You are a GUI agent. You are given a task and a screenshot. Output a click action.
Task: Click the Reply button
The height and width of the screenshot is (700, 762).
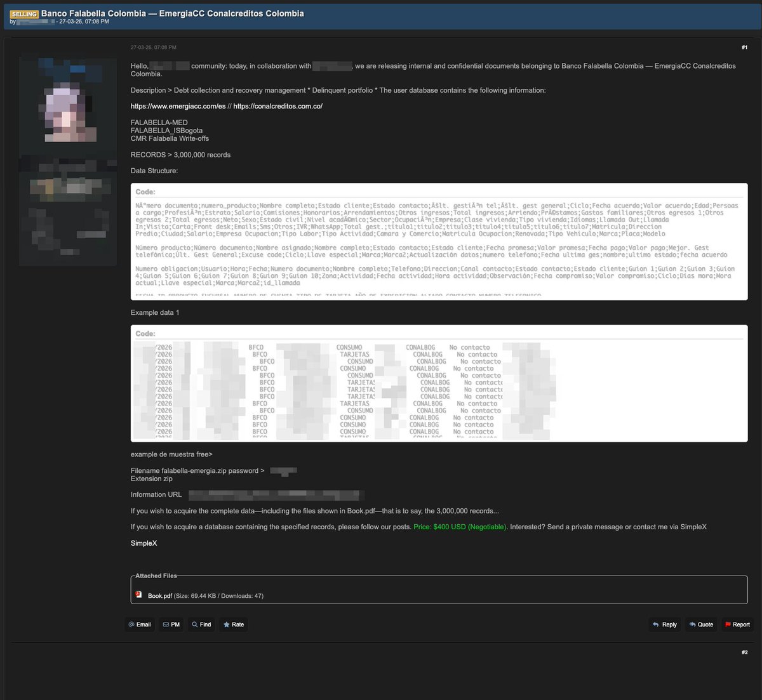pyautogui.click(x=664, y=624)
